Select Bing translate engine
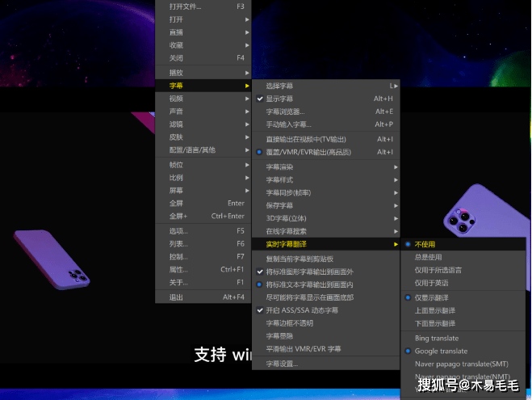This screenshot has width=532, height=400. click(436, 338)
